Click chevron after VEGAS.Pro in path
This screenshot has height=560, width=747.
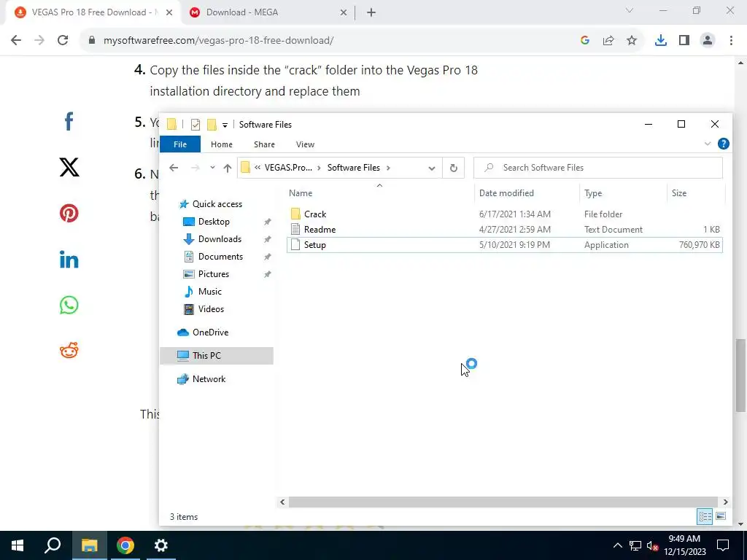[x=319, y=168]
